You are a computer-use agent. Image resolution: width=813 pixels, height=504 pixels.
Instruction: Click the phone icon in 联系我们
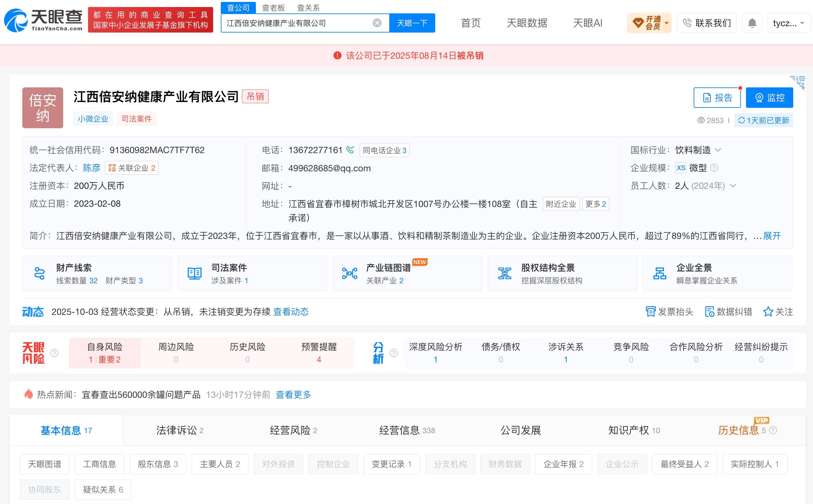[687, 23]
